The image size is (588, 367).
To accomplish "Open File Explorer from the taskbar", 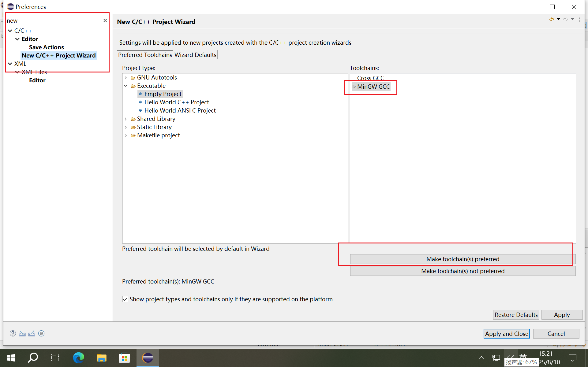I will pos(101,358).
